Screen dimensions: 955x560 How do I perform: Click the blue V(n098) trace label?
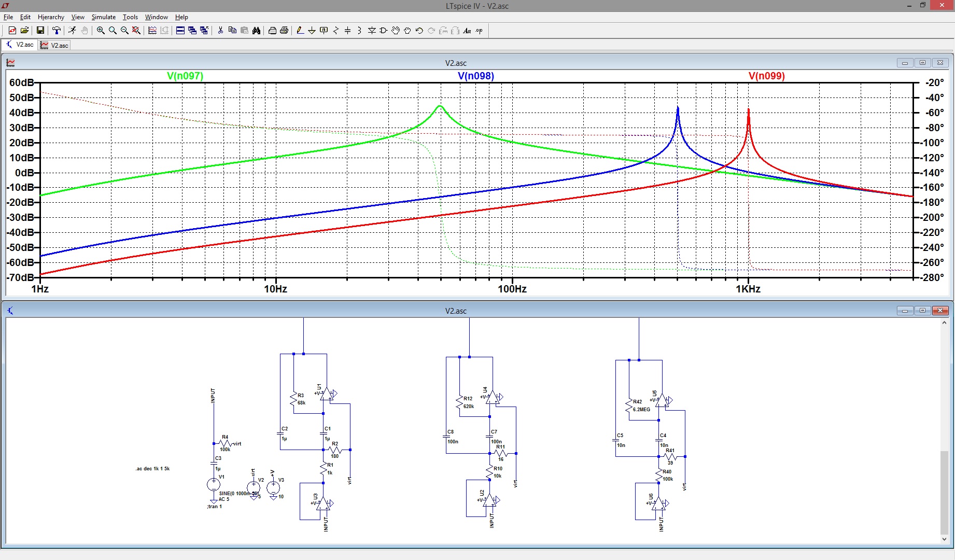pos(476,76)
